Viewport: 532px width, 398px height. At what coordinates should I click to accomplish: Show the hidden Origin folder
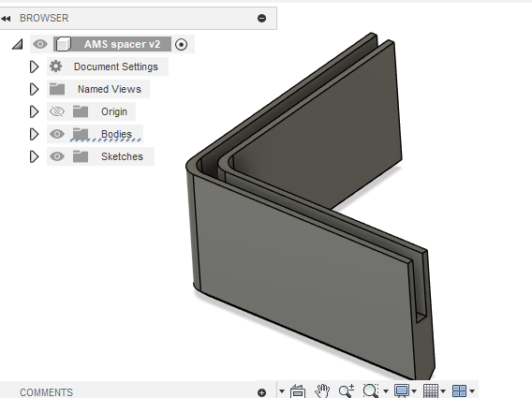(x=57, y=111)
